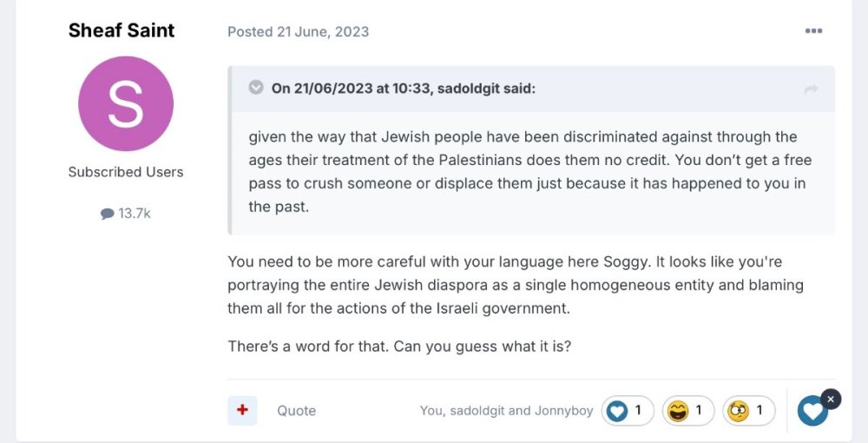Viewport: 868px width, 443px height.
Task: Click the Subscribed Users group label
Action: (126, 172)
